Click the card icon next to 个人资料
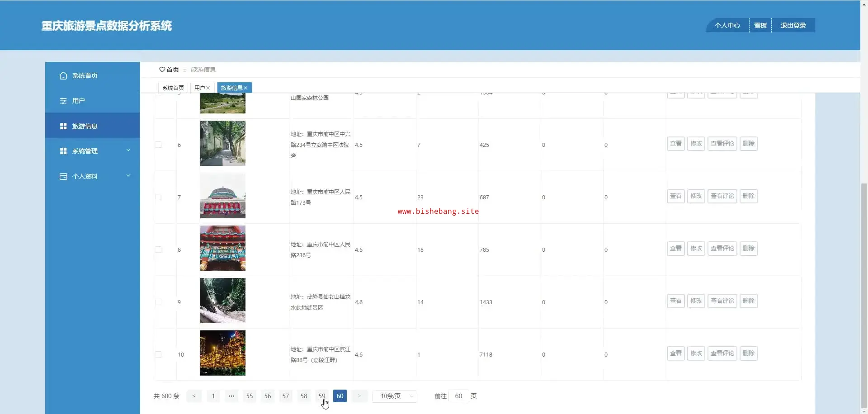Viewport: 868px width, 414px height. (x=63, y=176)
